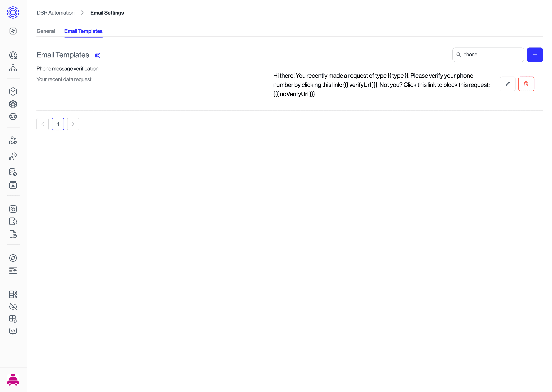Switch to the General tab

pyautogui.click(x=46, y=31)
